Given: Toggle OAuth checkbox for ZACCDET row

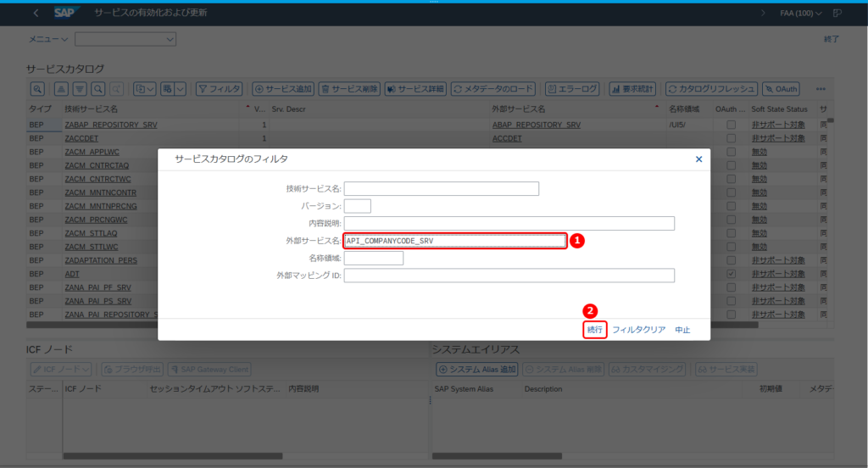Looking at the screenshot, I should pyautogui.click(x=732, y=138).
